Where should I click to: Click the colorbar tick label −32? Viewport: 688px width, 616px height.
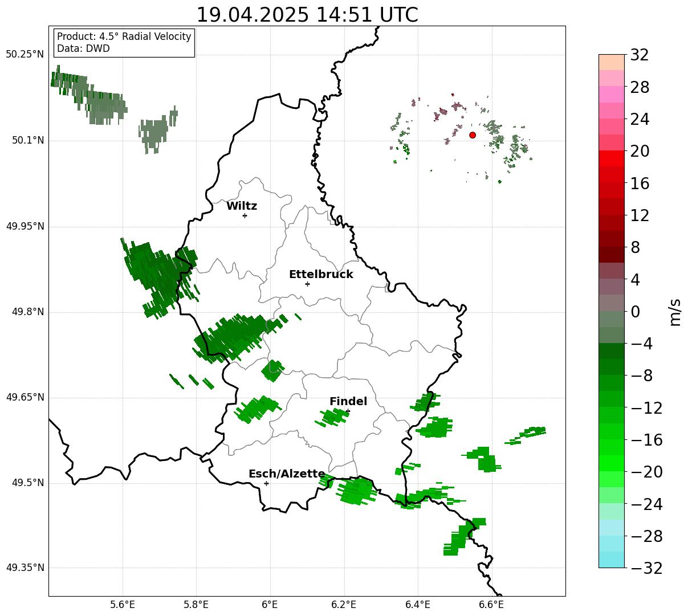click(646, 568)
